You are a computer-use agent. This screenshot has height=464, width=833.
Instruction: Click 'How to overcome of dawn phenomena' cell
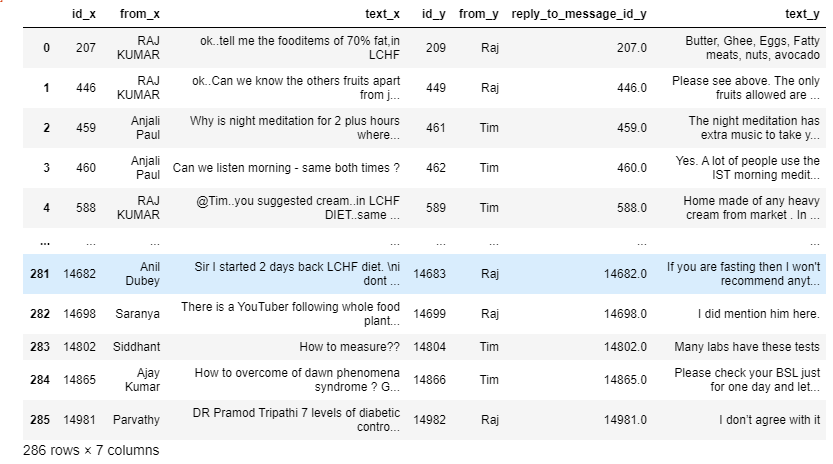pyautogui.click(x=297, y=379)
